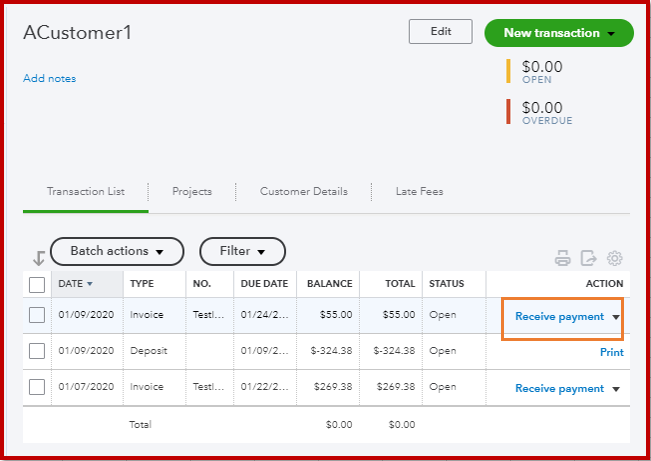
Task: Check the box for the $269.38 invoice row
Action: point(37,387)
